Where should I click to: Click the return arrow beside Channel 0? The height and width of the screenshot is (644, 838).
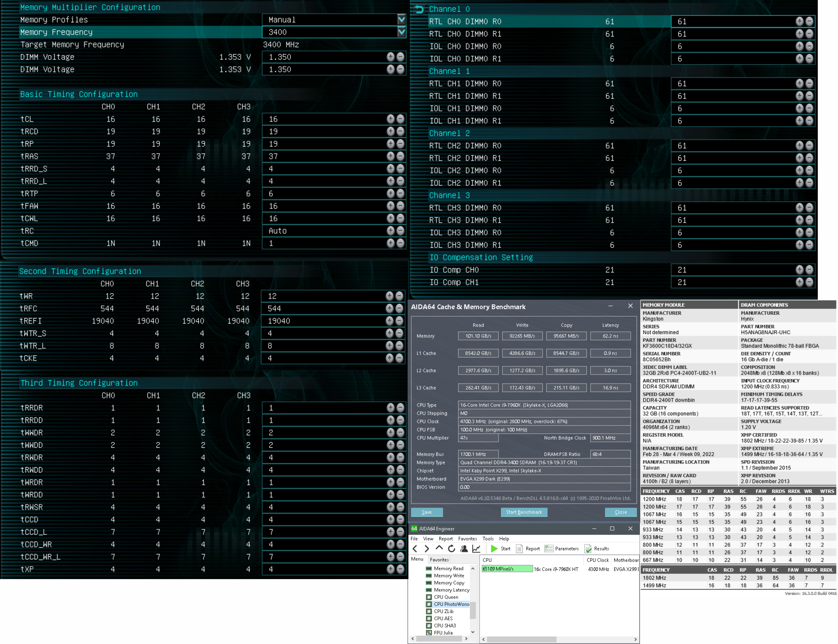coord(419,9)
